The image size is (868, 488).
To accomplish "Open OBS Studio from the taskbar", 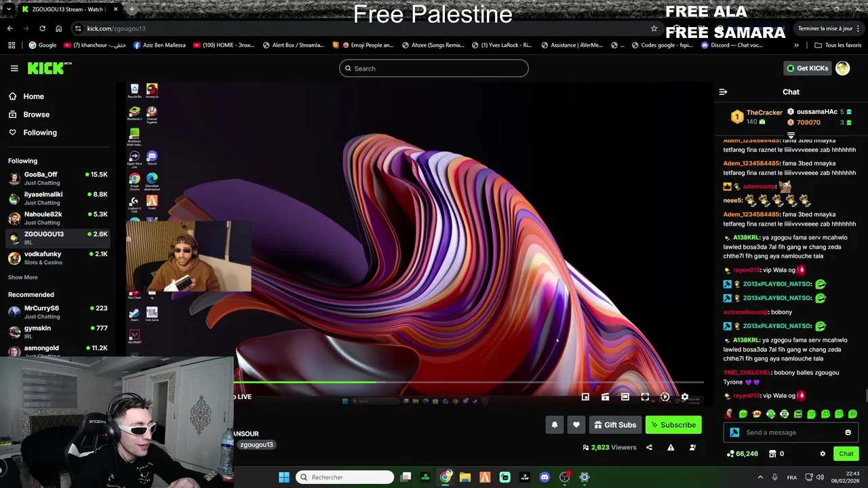I will click(564, 477).
